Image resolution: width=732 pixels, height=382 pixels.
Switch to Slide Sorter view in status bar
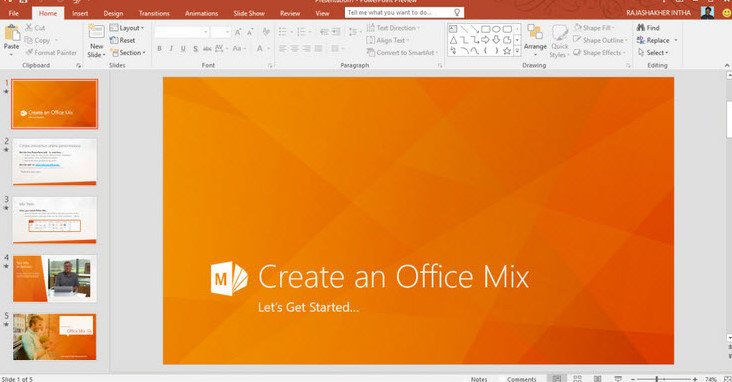pyautogui.click(x=577, y=379)
